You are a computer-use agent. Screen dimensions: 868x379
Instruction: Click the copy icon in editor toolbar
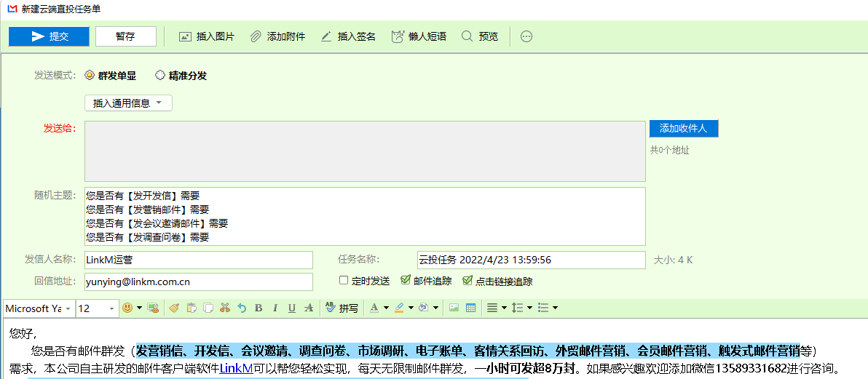click(x=208, y=308)
